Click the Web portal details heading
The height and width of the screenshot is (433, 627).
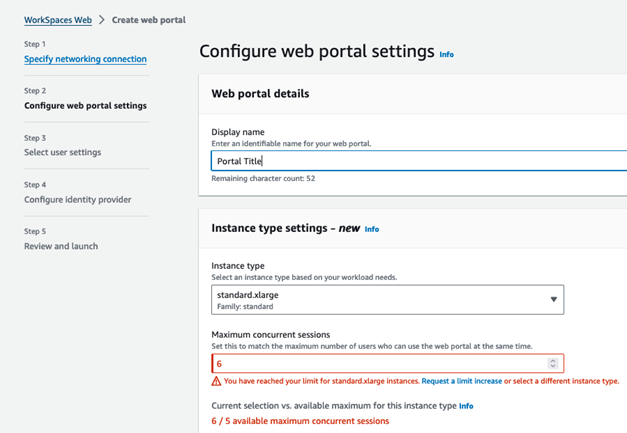pos(260,94)
